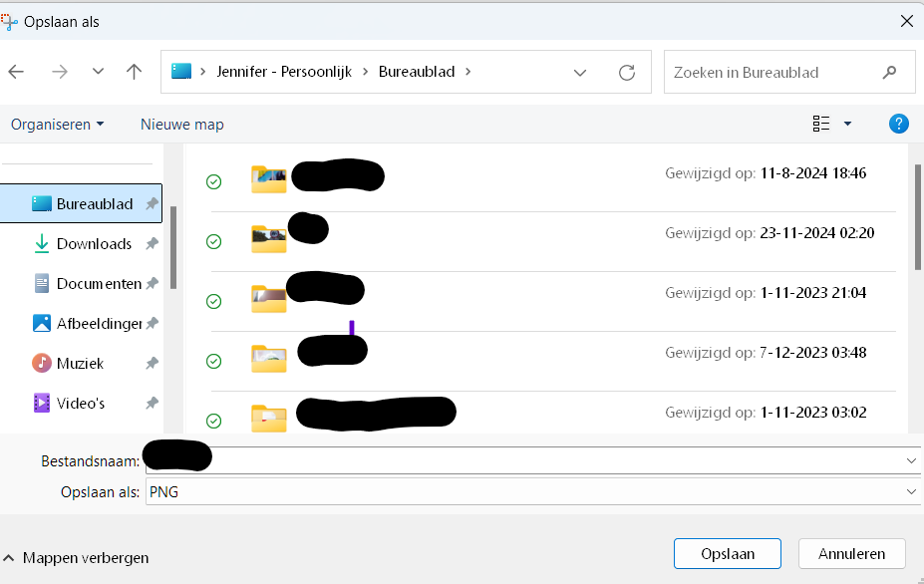The width and height of the screenshot is (924, 584).
Task: Click the Back navigation arrow
Action: [x=17, y=72]
